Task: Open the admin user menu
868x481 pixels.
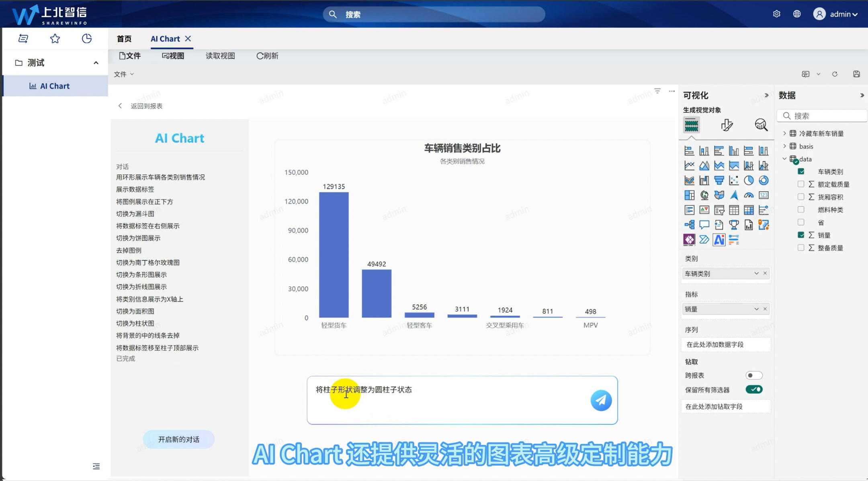Action: [835, 14]
